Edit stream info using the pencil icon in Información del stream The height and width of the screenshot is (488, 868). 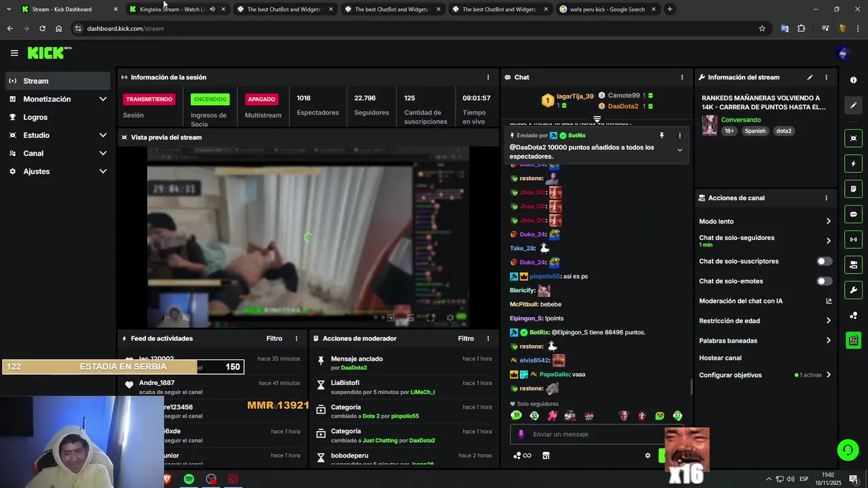click(x=810, y=77)
